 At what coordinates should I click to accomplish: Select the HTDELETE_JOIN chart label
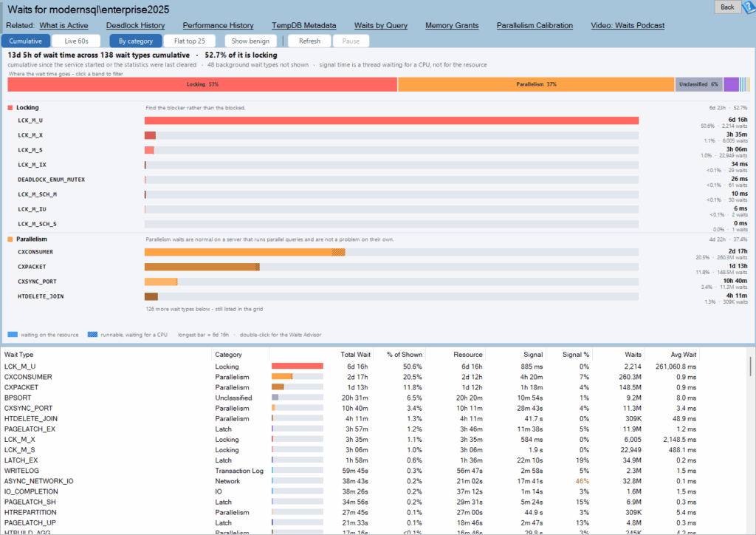pyautogui.click(x=41, y=296)
